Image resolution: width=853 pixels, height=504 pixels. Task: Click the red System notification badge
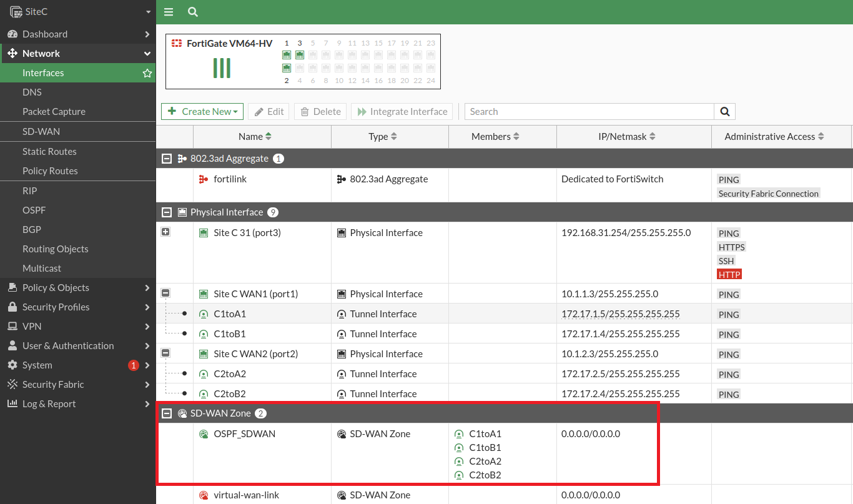pos(133,365)
